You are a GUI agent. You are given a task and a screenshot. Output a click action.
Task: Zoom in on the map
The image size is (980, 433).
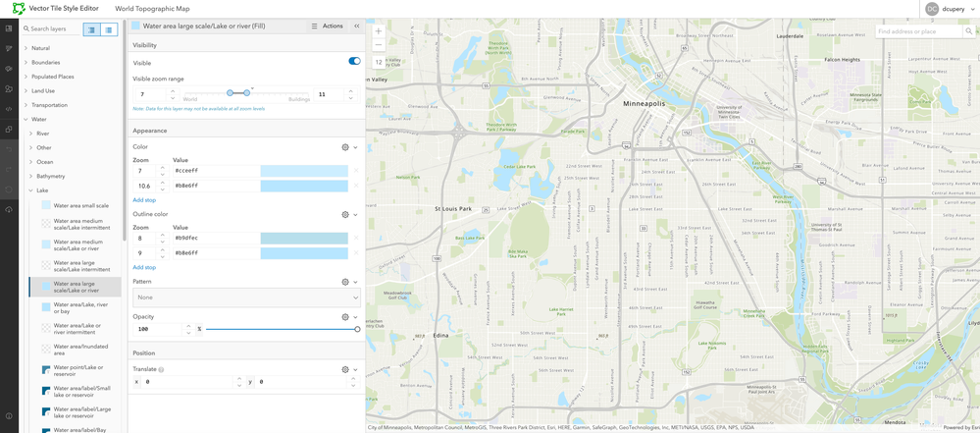click(379, 30)
